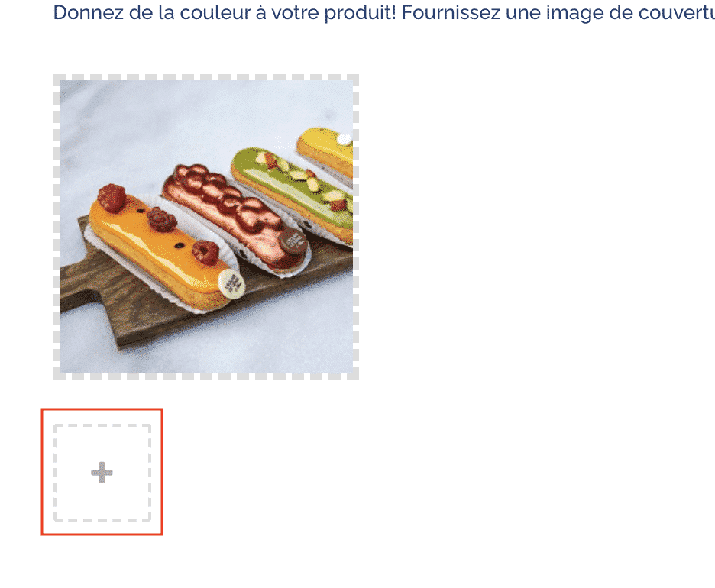Viewport: 715px width, 588px height.
Task: Click the white logo disc on the orange éclair
Action: coord(231,283)
